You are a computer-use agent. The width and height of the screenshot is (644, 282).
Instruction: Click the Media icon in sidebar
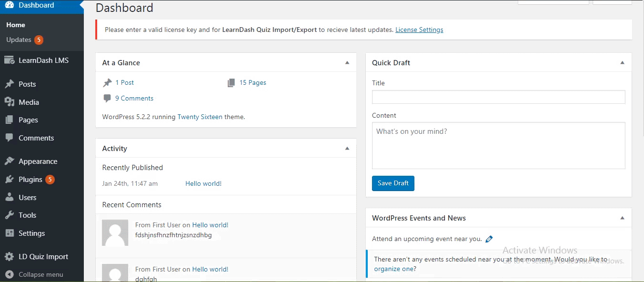pos(9,102)
